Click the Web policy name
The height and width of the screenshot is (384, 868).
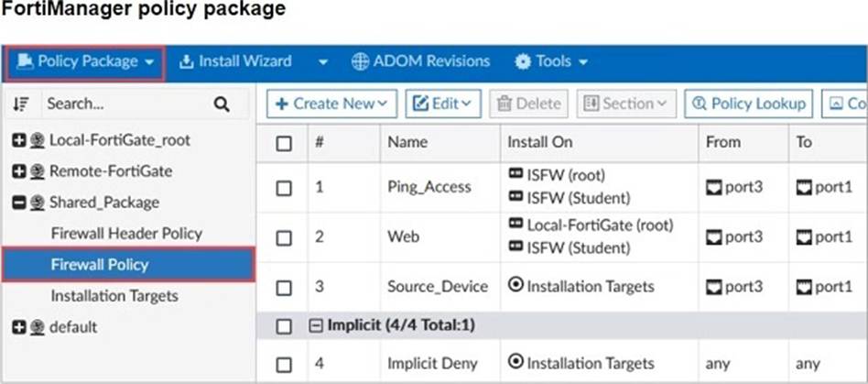coord(404,236)
